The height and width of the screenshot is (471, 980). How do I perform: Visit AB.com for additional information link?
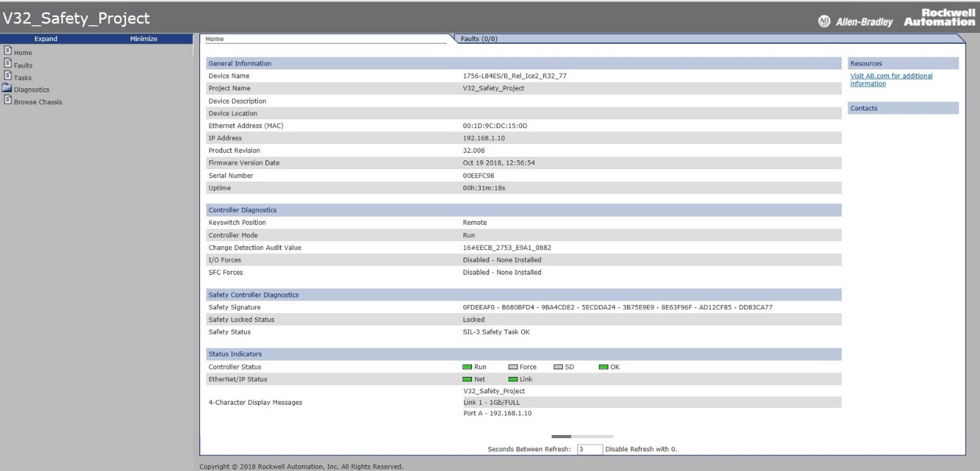pos(892,80)
